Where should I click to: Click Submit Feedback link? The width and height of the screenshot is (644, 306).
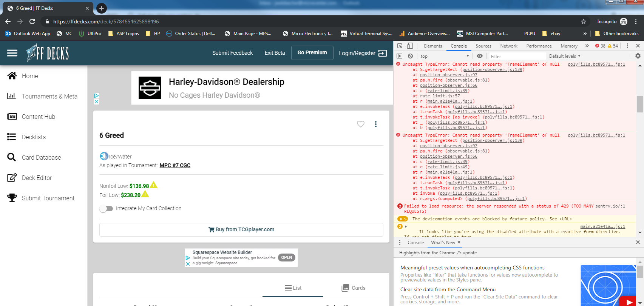232,53
